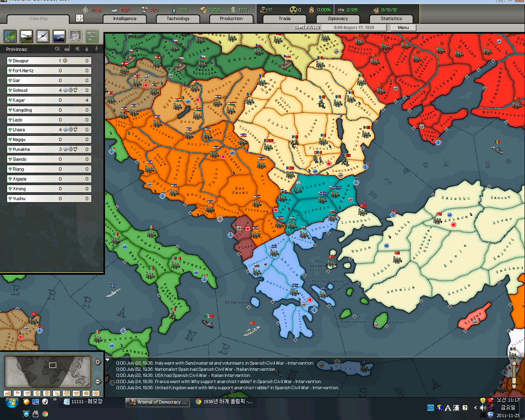Screen dimensions: 525x420
Task: Select the political flag map mode icon
Action: [17, 393]
